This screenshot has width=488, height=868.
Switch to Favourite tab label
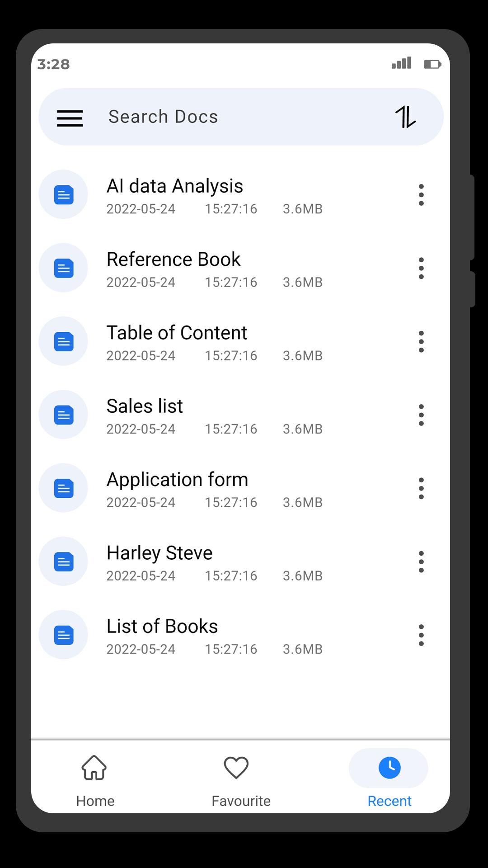241,801
